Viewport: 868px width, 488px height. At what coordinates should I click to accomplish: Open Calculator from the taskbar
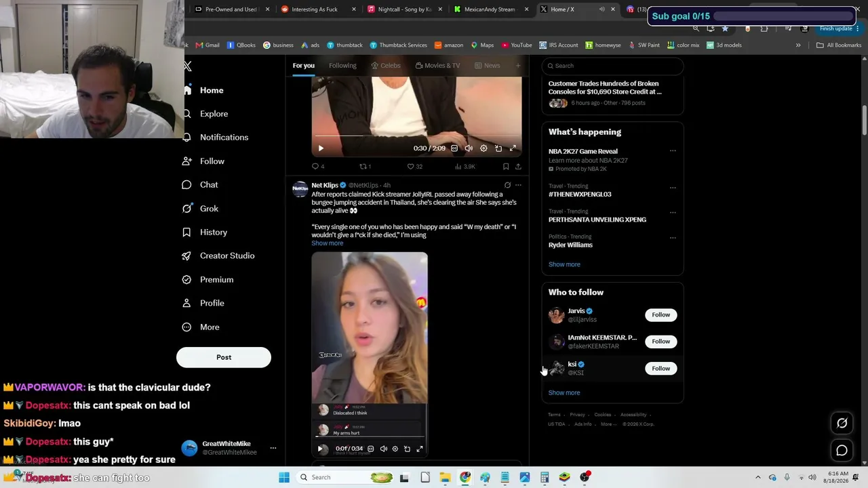point(545,477)
